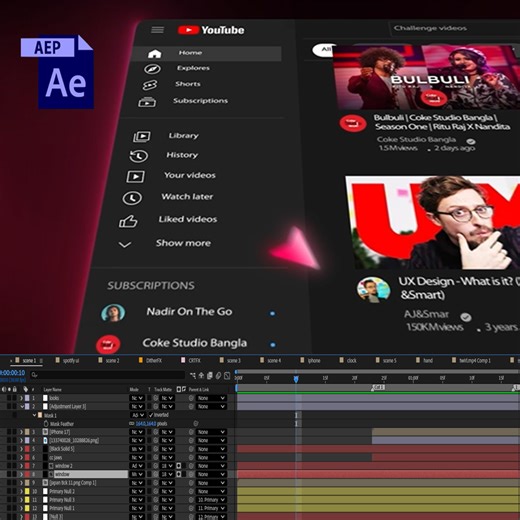Click the YouTube logo
Screen dimensions: 520x520
[x=211, y=30]
